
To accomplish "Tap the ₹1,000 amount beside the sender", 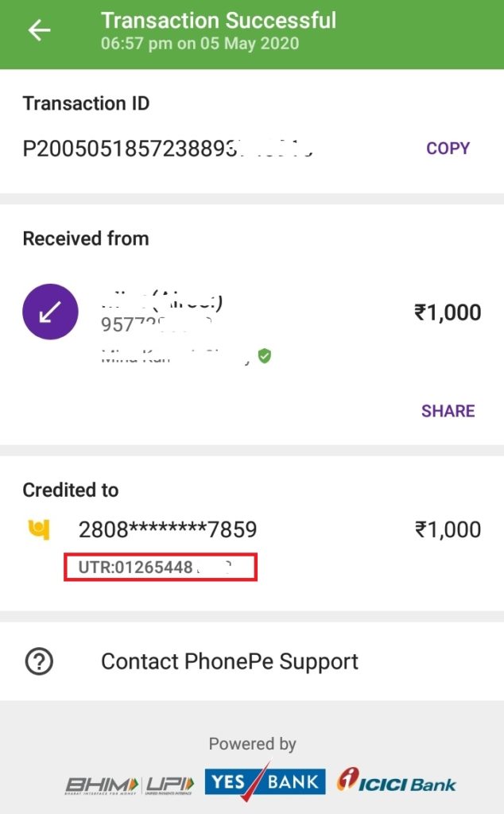I will coord(448,312).
